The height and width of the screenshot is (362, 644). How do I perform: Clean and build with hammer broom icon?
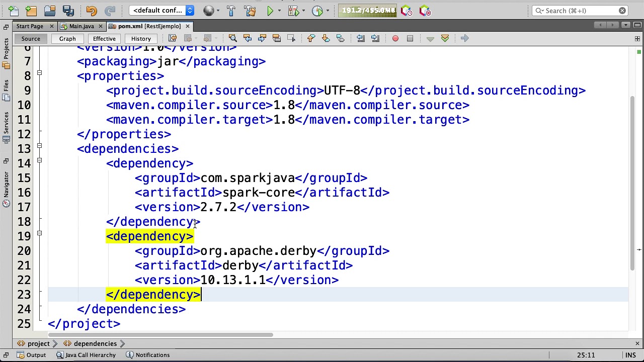tap(250, 11)
